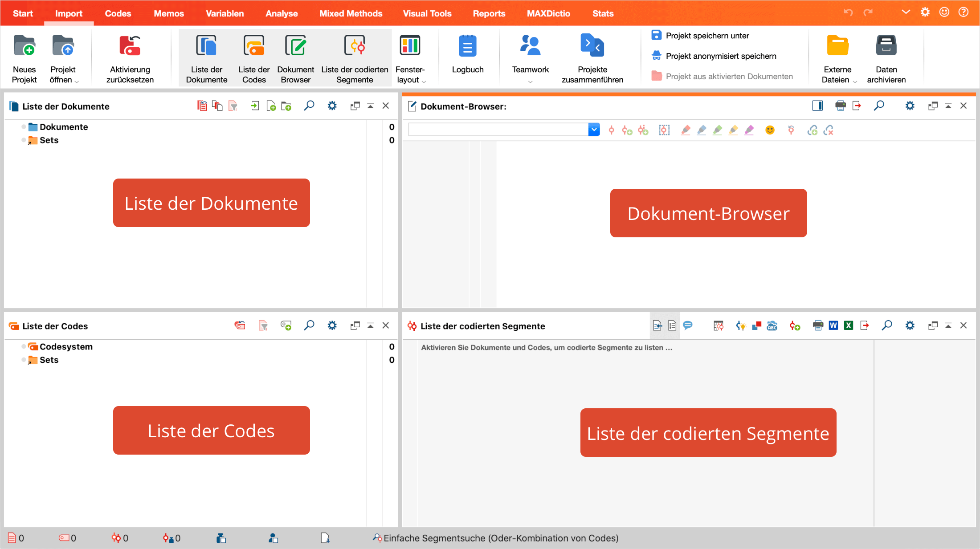Open settings gear in Liste der Dokumente panel
The width and height of the screenshot is (980, 549).
pyautogui.click(x=332, y=106)
